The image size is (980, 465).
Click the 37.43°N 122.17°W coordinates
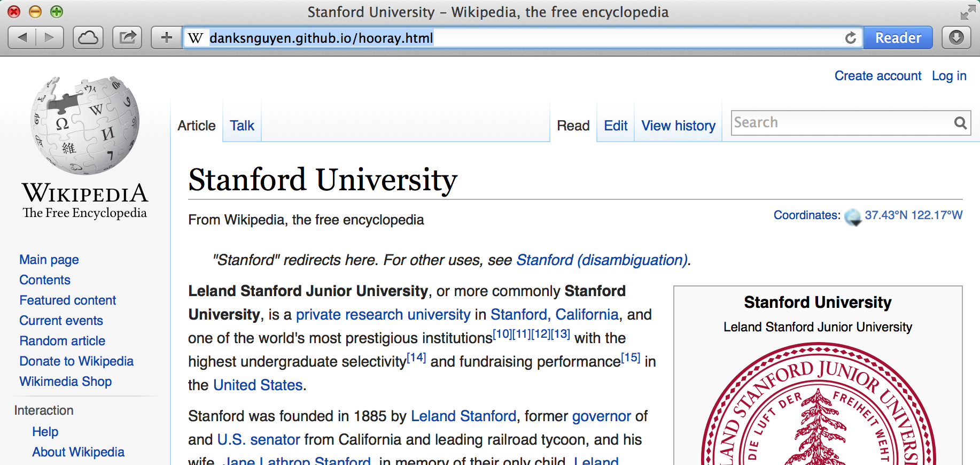pyautogui.click(x=914, y=215)
